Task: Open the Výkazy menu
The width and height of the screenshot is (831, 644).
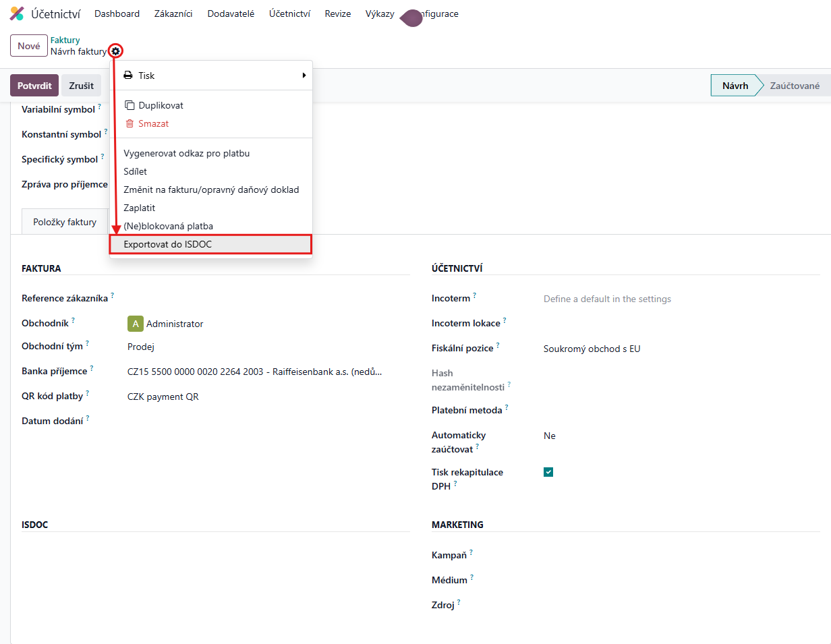Action: point(380,13)
